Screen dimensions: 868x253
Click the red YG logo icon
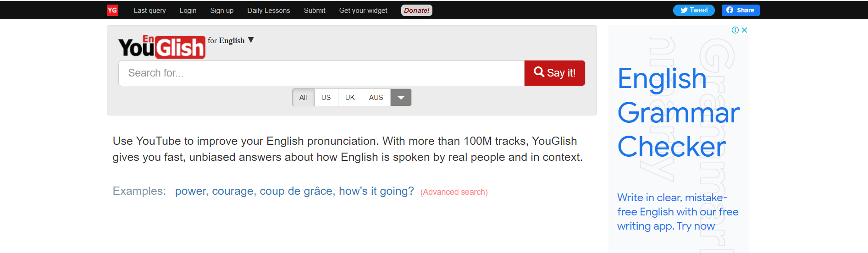112,10
